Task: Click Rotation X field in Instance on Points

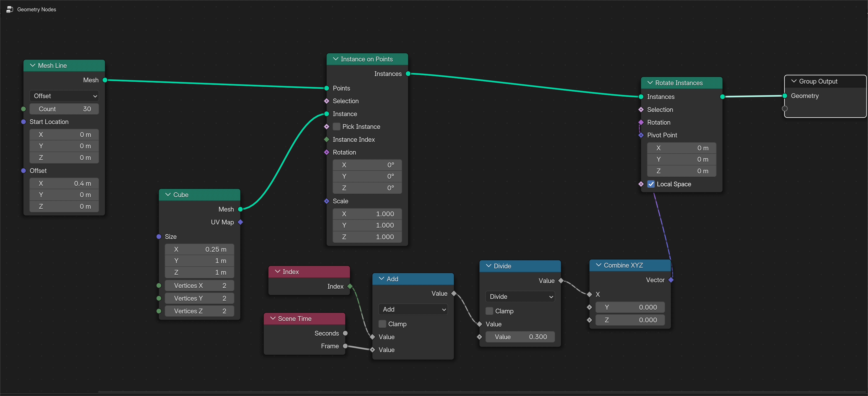Action: pyautogui.click(x=367, y=165)
